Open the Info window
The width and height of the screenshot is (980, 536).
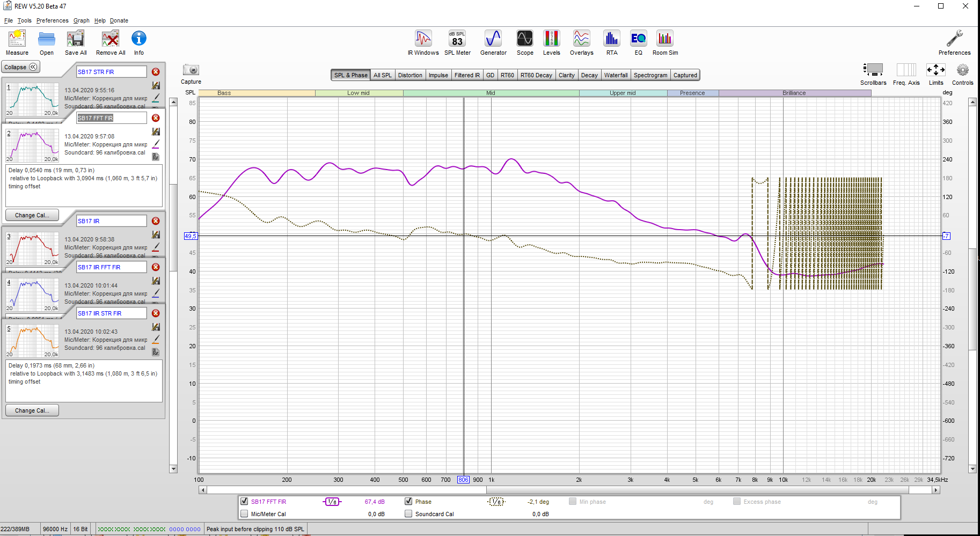(139, 42)
